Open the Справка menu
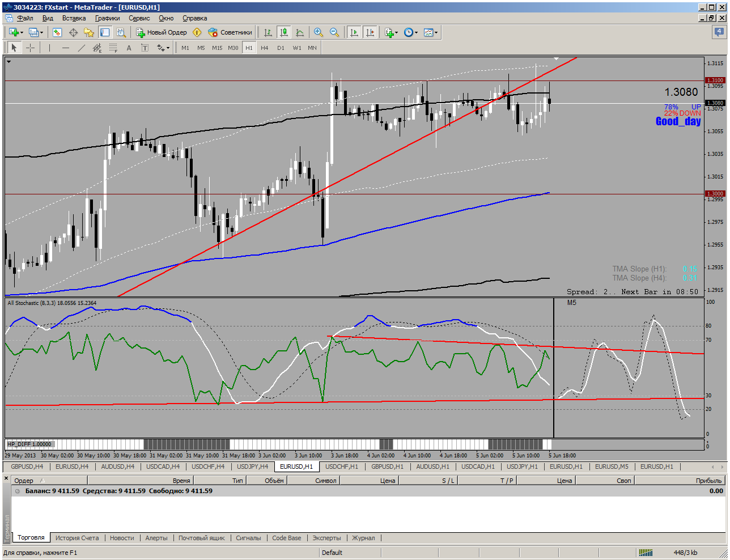Screen dimensions: 730x560 click(194, 18)
